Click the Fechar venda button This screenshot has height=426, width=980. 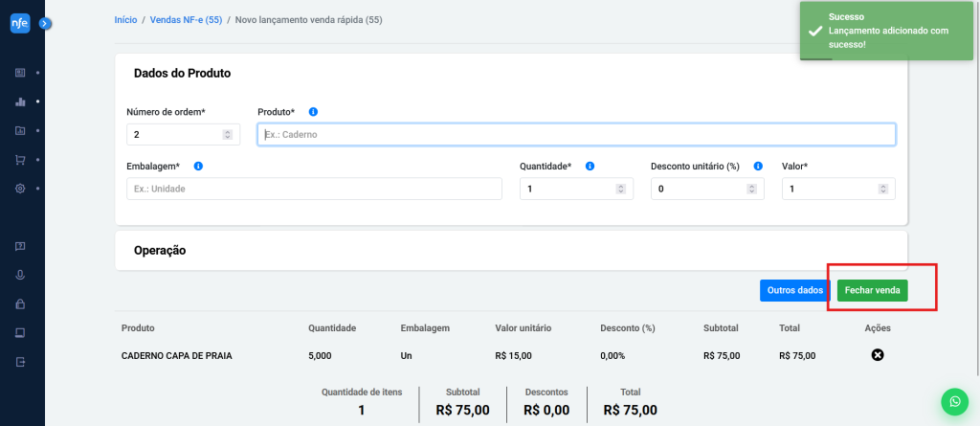coord(872,290)
